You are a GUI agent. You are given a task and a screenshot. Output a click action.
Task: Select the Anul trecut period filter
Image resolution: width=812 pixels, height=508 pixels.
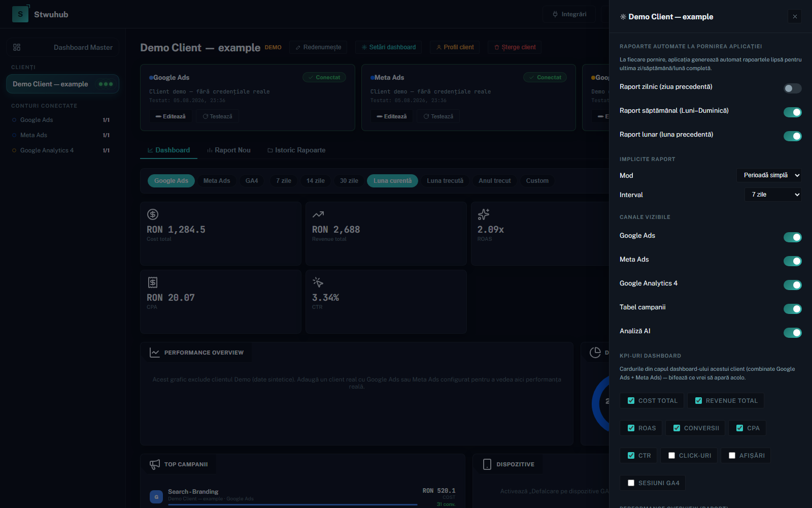495,181
